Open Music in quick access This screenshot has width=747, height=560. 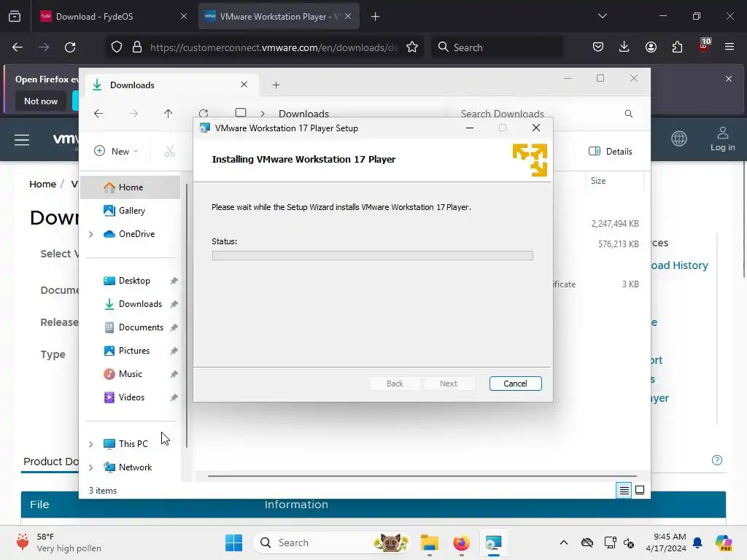coord(130,374)
